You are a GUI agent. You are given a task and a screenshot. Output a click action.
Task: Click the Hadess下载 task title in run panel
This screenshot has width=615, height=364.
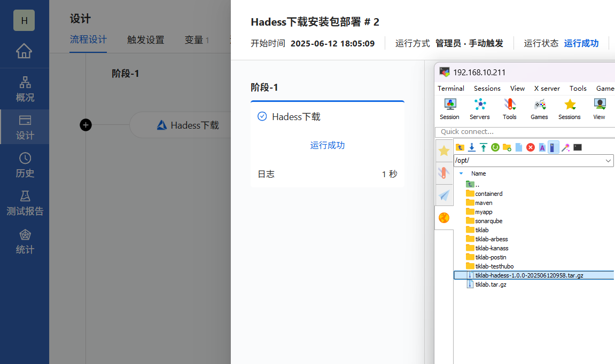click(296, 117)
